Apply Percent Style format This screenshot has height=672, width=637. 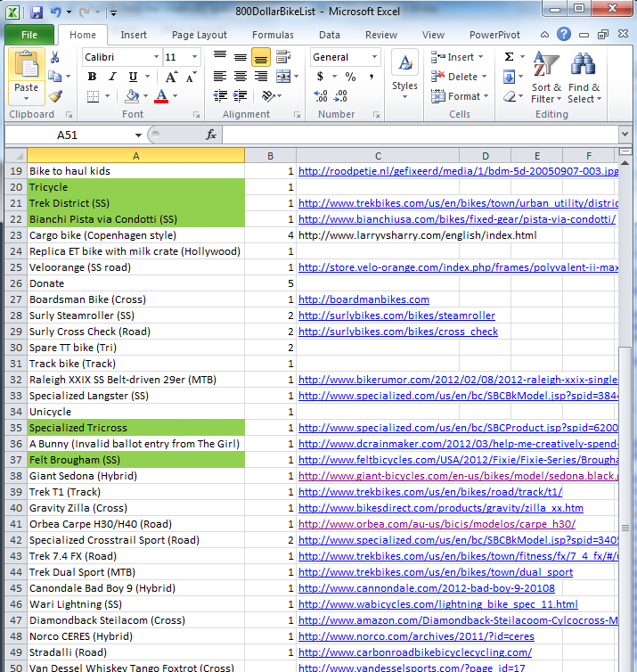click(x=351, y=77)
